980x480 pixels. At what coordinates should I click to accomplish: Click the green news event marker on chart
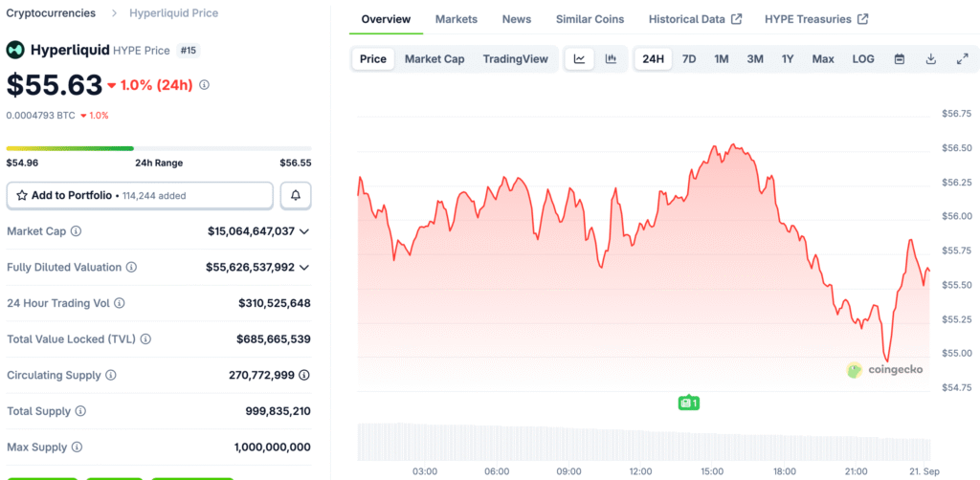pos(688,404)
